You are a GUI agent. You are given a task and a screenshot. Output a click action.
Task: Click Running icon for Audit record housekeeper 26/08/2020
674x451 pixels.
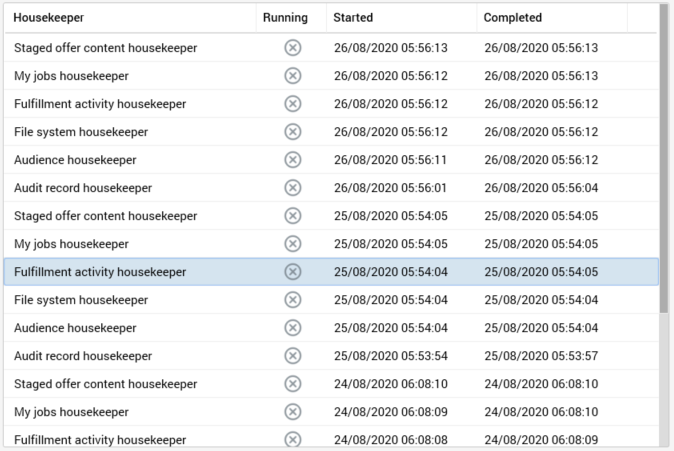(292, 188)
